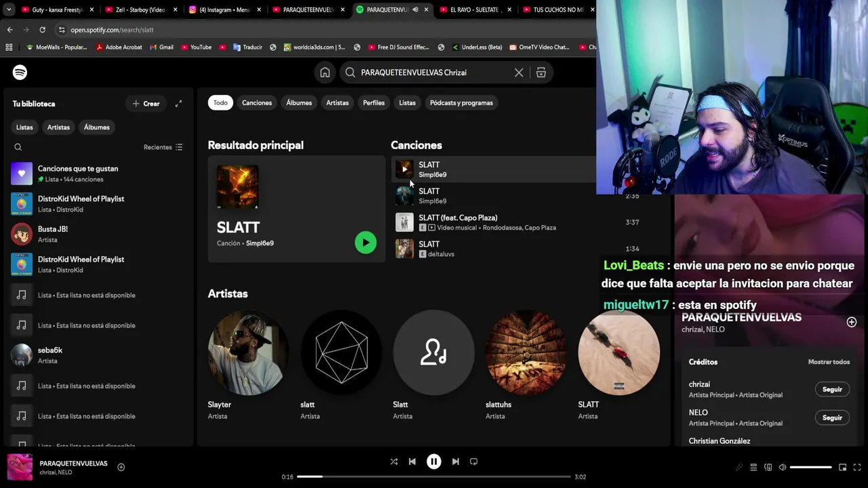This screenshot has width=868, height=488.
Task: Open the play queue icon
Action: [753, 467]
